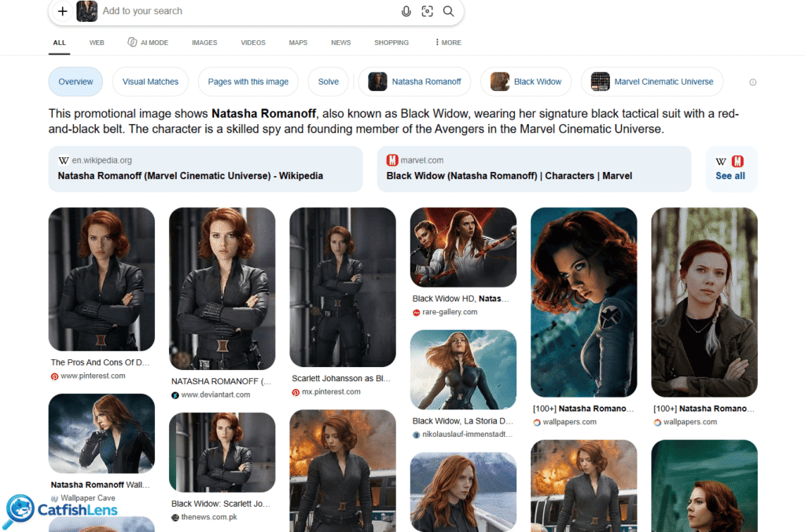Click the www.pinterest.com source link
The image size is (805, 532).
93,376
